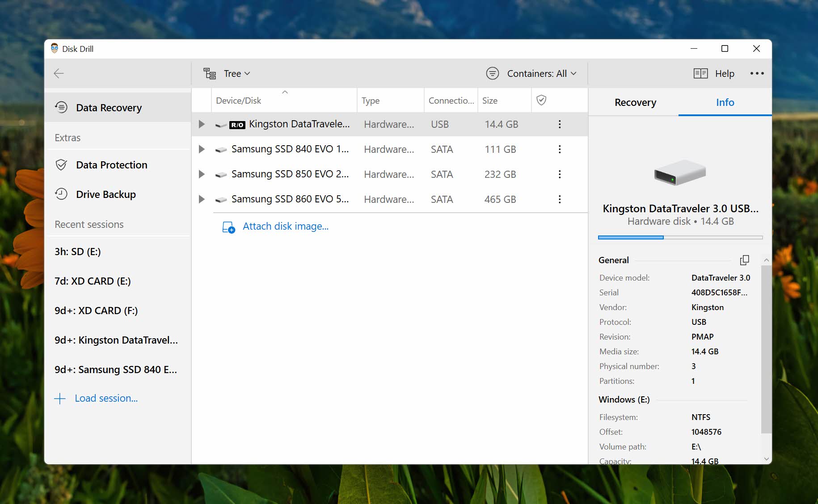Open recent session 9d+: XD CARD (F:)

(118, 311)
